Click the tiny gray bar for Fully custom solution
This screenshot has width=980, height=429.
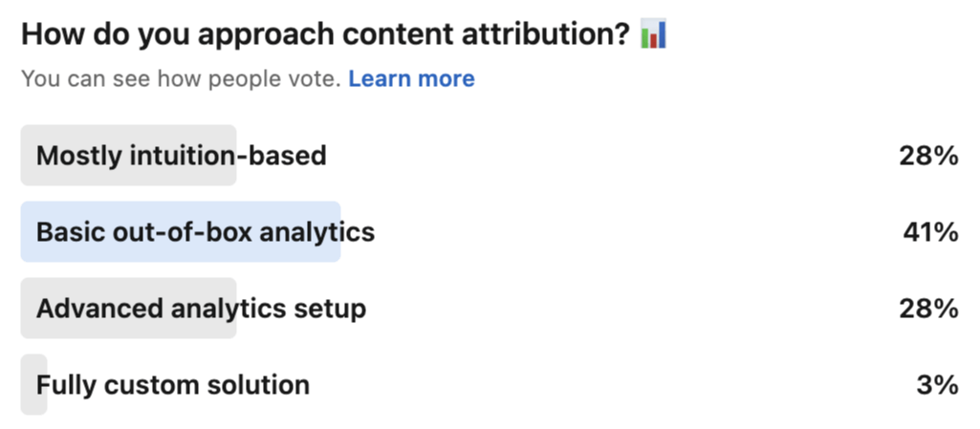pos(33,385)
